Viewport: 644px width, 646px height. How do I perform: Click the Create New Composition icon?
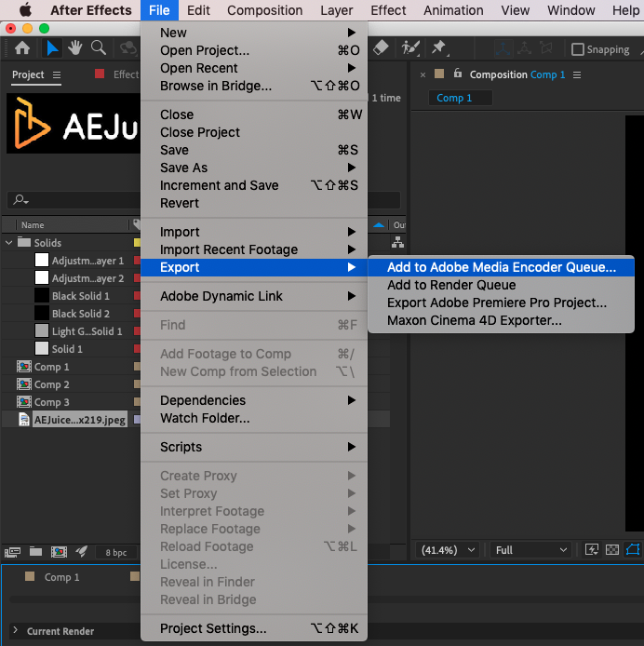[x=59, y=552]
